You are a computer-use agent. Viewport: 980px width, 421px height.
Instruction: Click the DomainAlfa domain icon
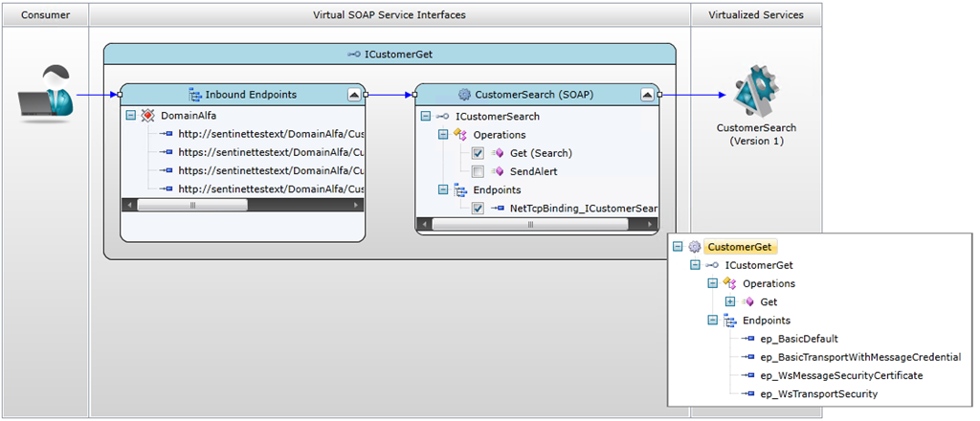147,116
